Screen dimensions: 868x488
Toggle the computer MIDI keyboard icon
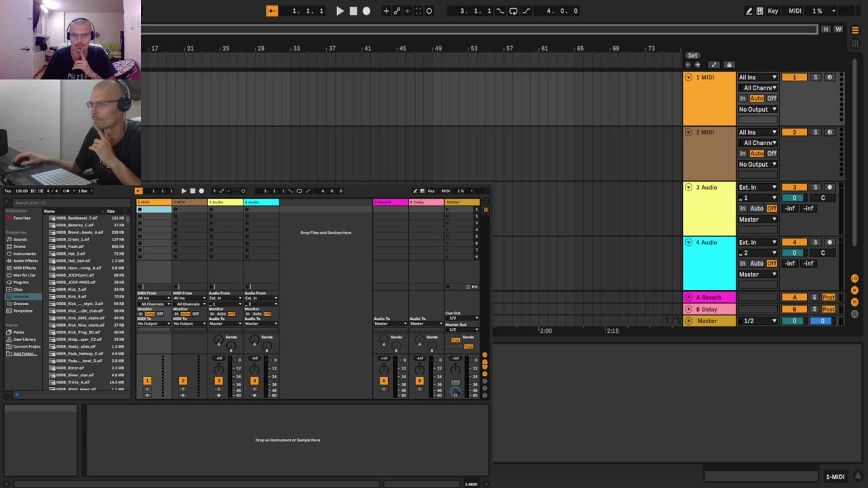point(759,11)
